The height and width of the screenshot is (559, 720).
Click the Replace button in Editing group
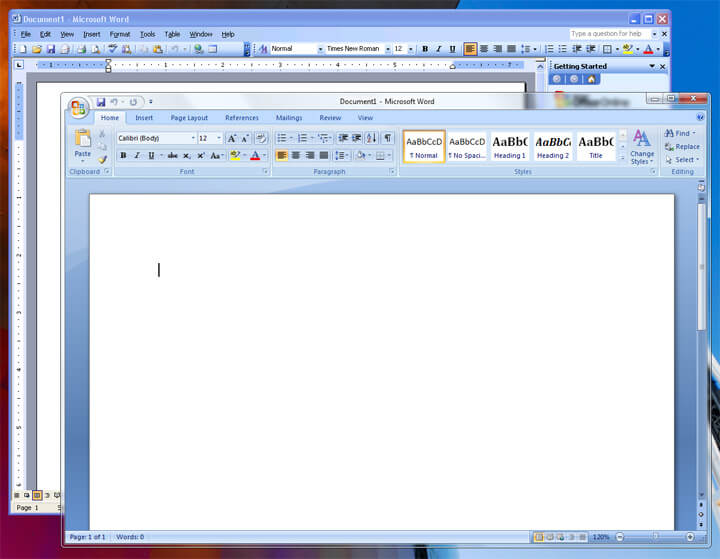tap(682, 146)
